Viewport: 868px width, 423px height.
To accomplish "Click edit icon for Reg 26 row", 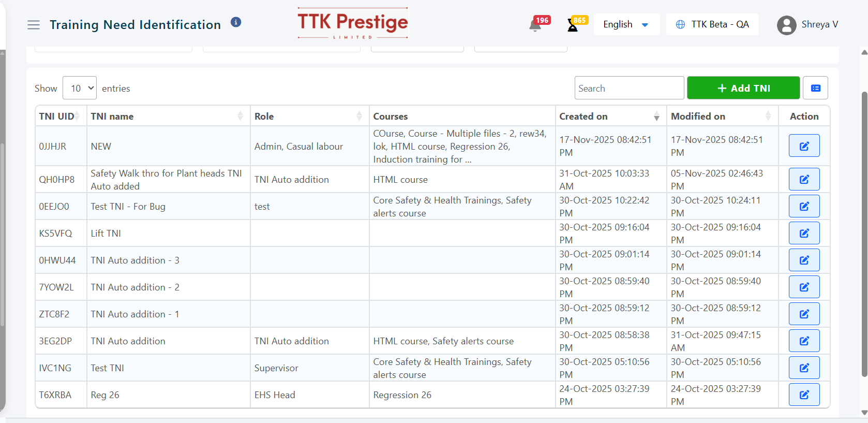I will coord(804,395).
